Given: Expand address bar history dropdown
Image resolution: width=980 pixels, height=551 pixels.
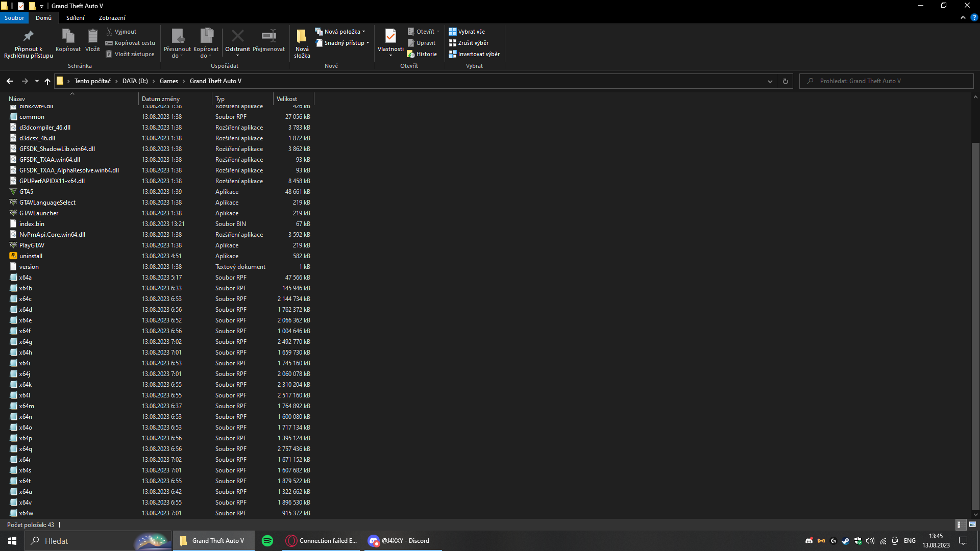Looking at the screenshot, I should 770,81.
